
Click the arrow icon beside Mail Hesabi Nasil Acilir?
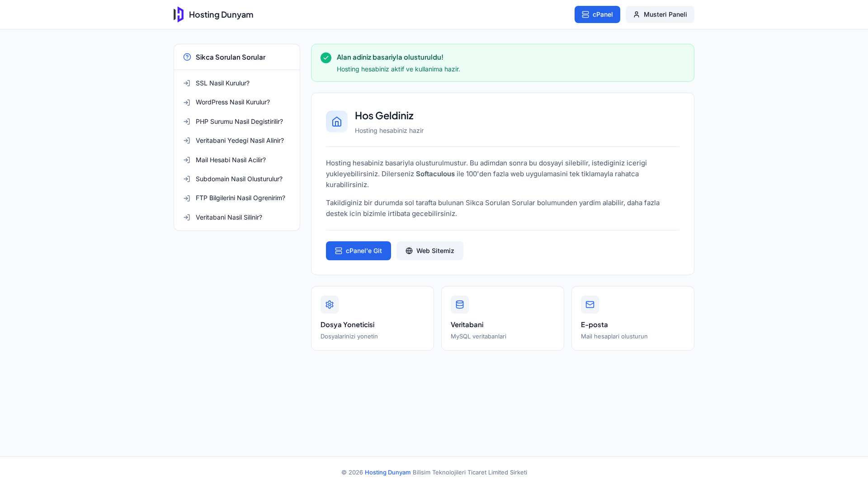point(187,160)
